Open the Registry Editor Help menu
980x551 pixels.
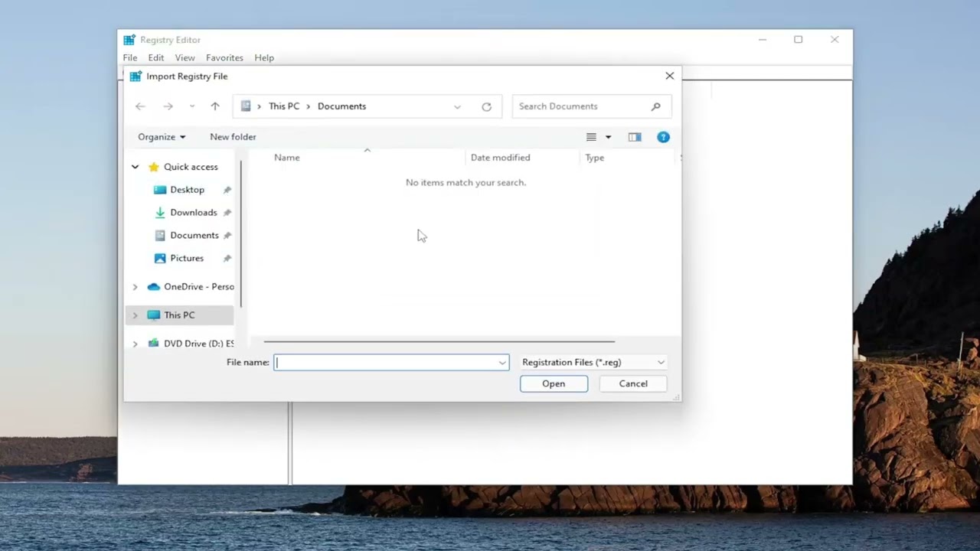pyautogui.click(x=264, y=57)
